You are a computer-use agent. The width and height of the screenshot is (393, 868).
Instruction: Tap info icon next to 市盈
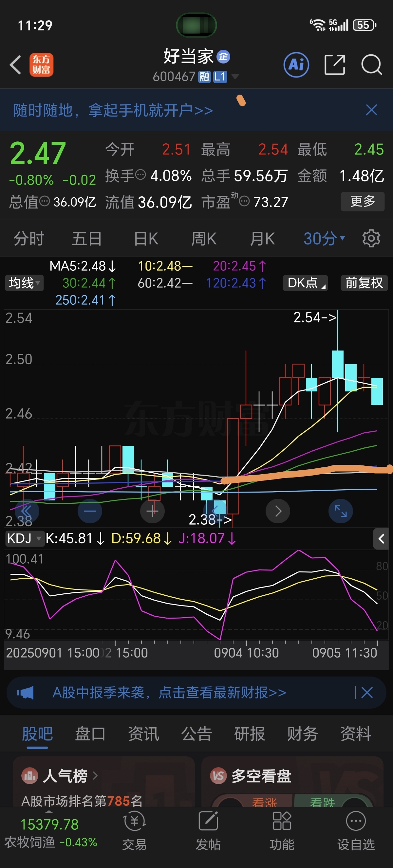pyautogui.click(x=244, y=202)
